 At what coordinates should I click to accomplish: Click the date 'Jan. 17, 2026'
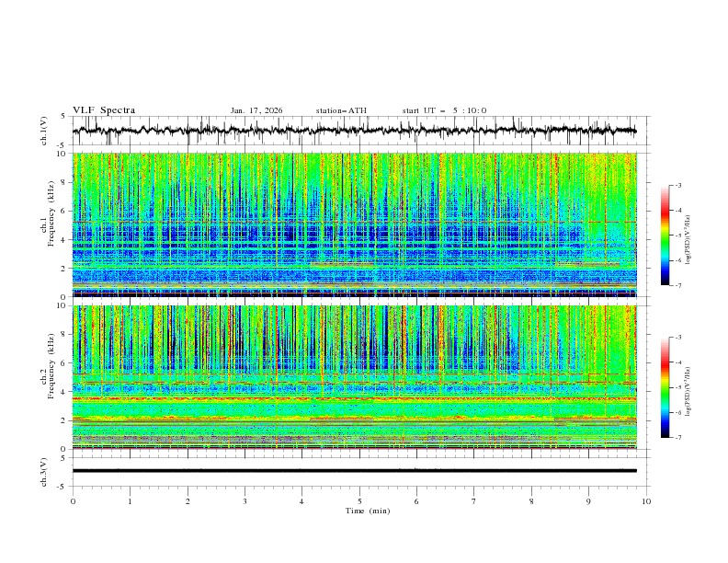tap(256, 110)
